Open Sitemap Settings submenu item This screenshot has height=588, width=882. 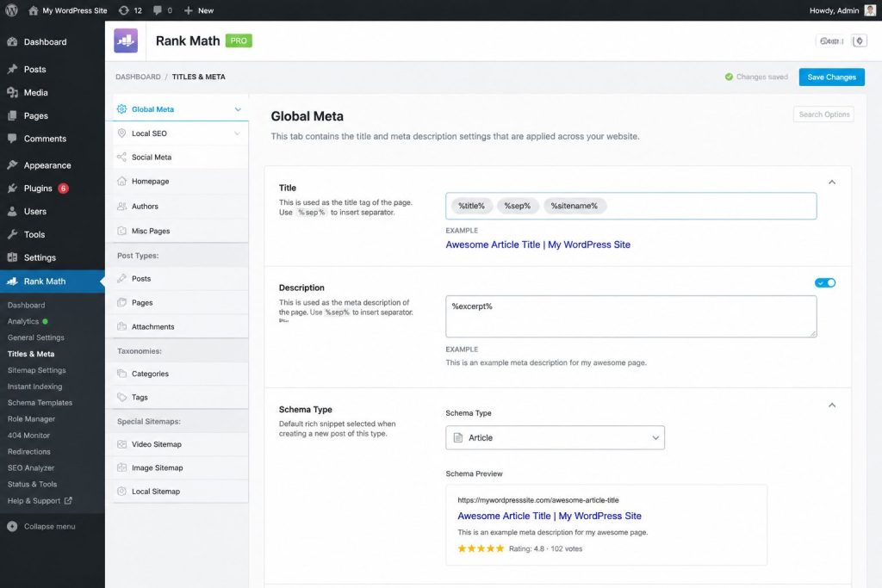(x=36, y=370)
